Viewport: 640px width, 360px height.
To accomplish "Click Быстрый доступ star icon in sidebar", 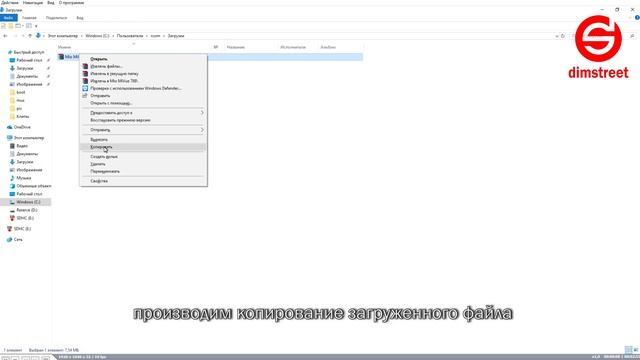I will coord(10,52).
